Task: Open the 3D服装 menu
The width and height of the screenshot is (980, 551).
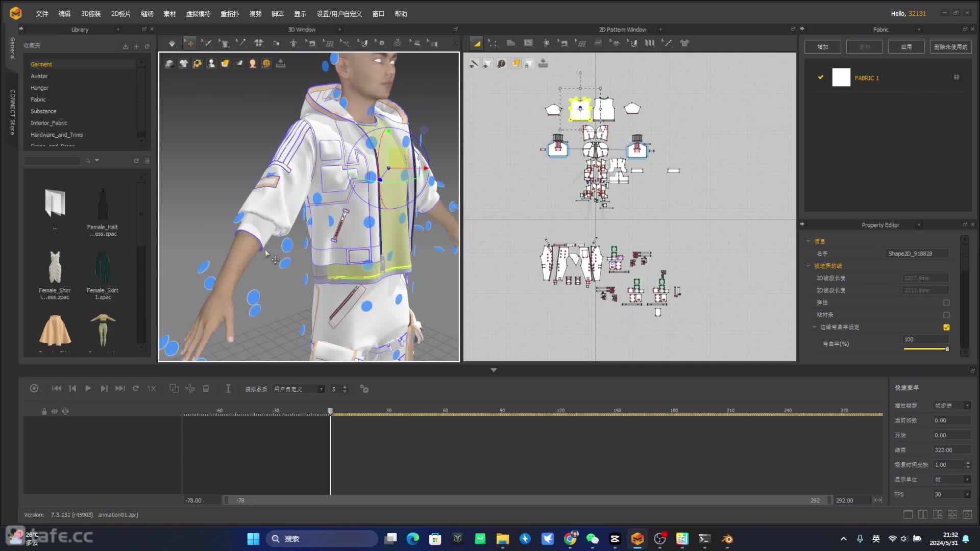Action: click(91, 14)
